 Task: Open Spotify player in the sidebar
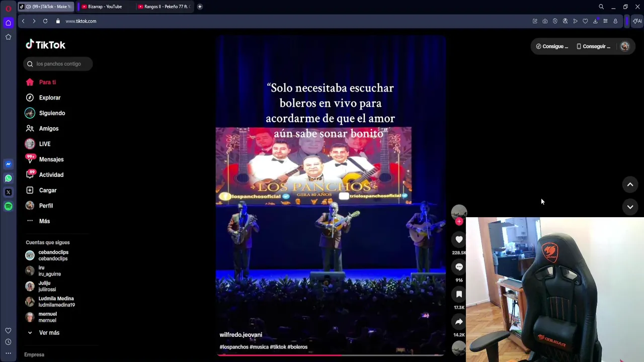click(x=8, y=206)
